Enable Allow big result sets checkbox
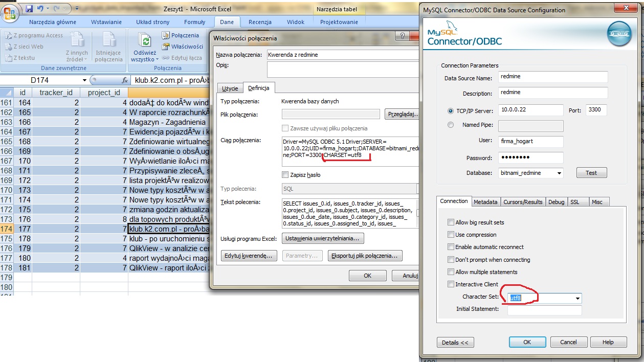Screen dimensions: 644x362 [451, 222]
